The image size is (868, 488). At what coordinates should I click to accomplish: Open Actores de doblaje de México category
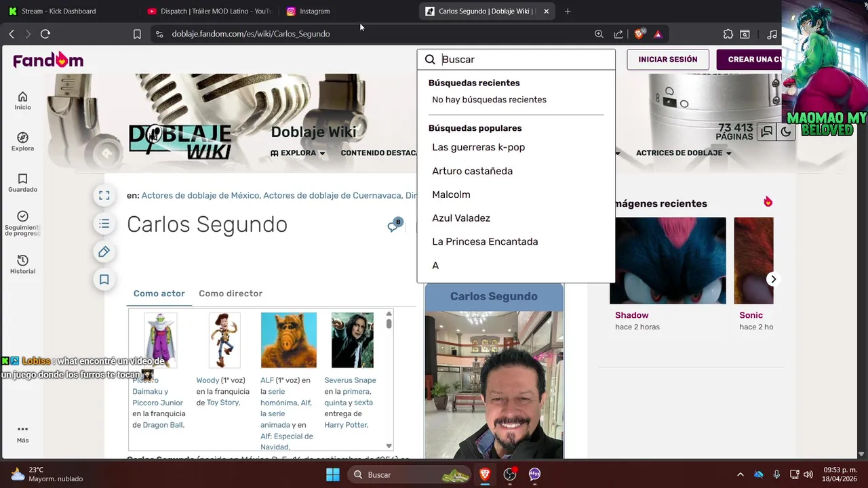tap(200, 195)
